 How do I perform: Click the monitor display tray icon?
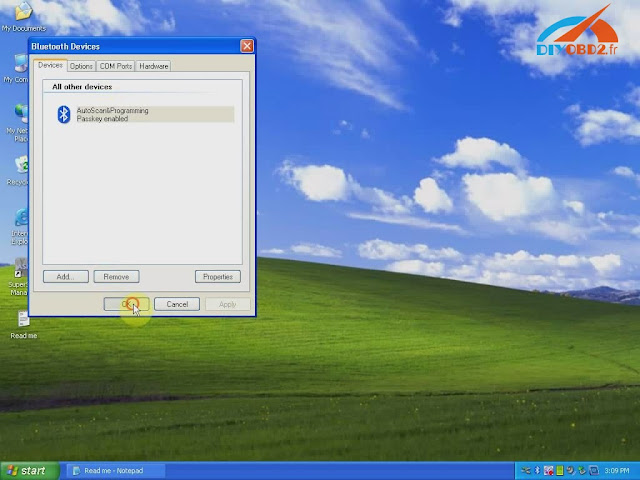pyautogui.click(x=594, y=471)
